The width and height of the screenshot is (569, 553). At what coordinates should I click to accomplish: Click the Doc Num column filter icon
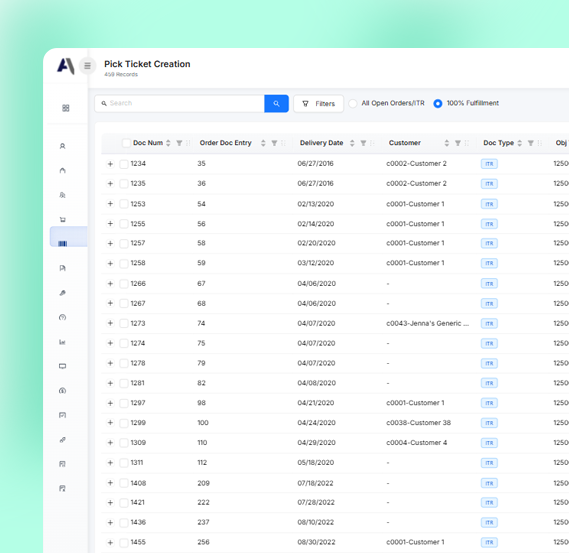(179, 143)
